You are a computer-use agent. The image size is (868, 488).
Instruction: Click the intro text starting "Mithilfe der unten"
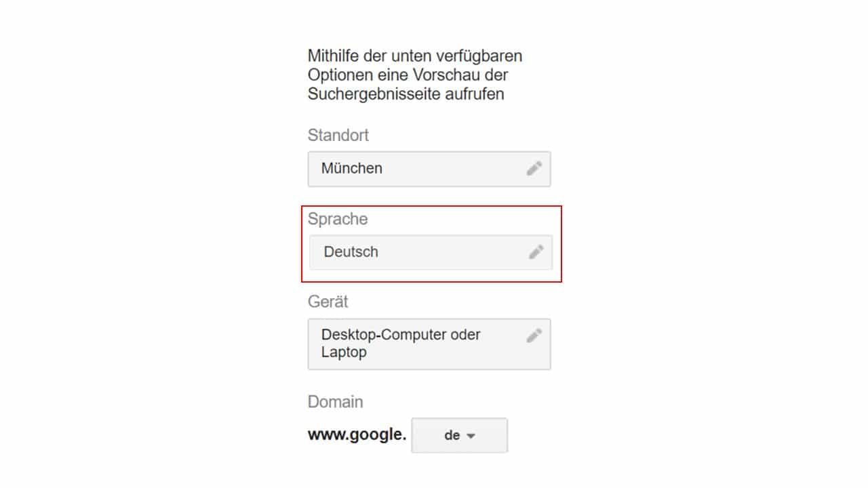[x=415, y=75]
